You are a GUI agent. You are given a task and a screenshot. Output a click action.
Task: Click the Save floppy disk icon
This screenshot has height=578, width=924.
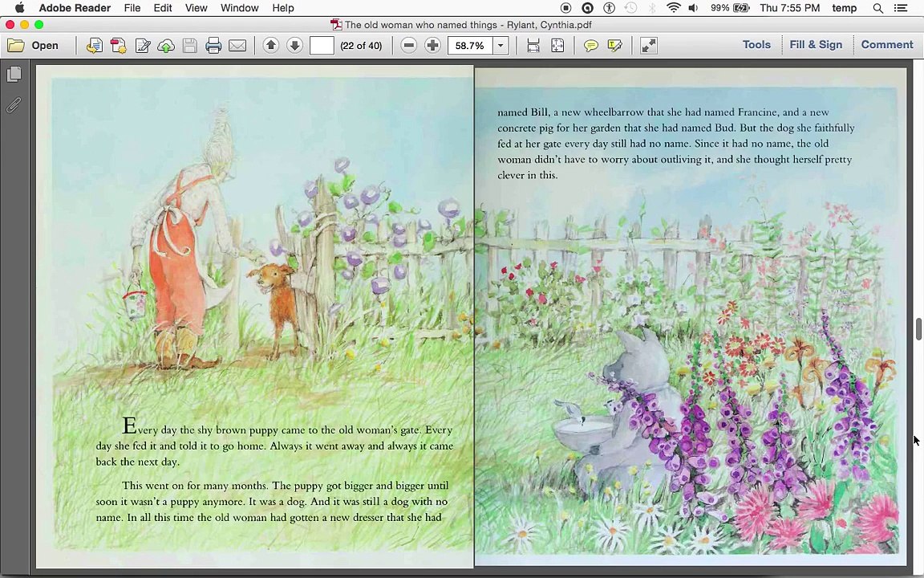pos(190,46)
